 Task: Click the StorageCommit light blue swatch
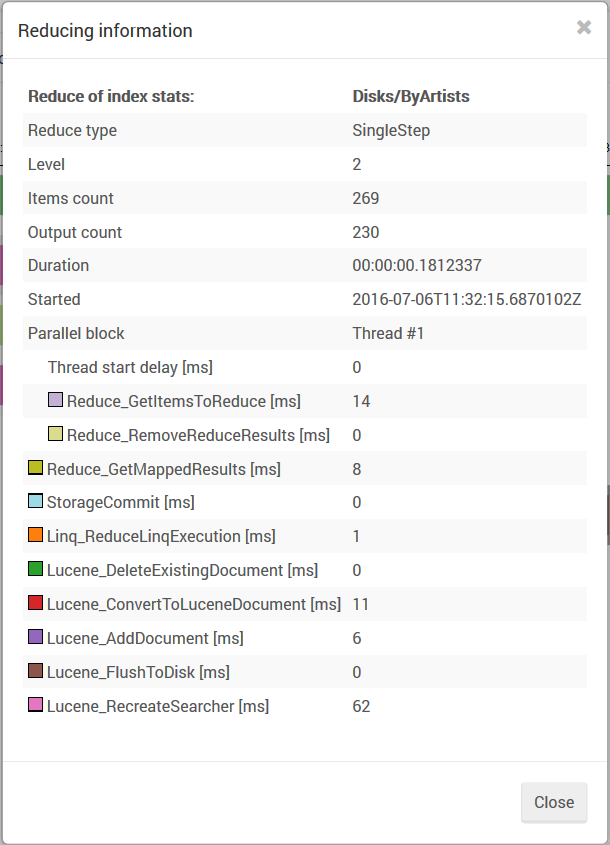36,501
